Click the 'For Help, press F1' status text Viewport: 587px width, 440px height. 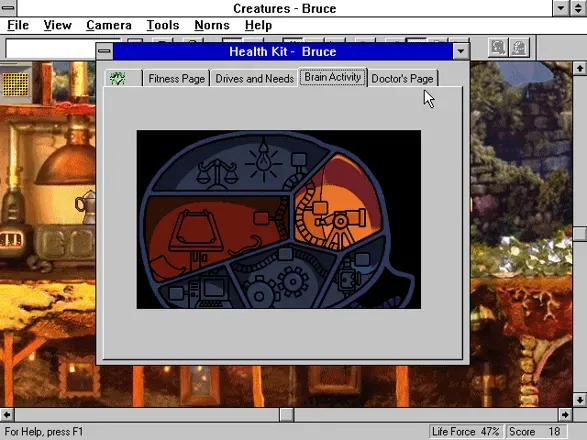[44, 432]
